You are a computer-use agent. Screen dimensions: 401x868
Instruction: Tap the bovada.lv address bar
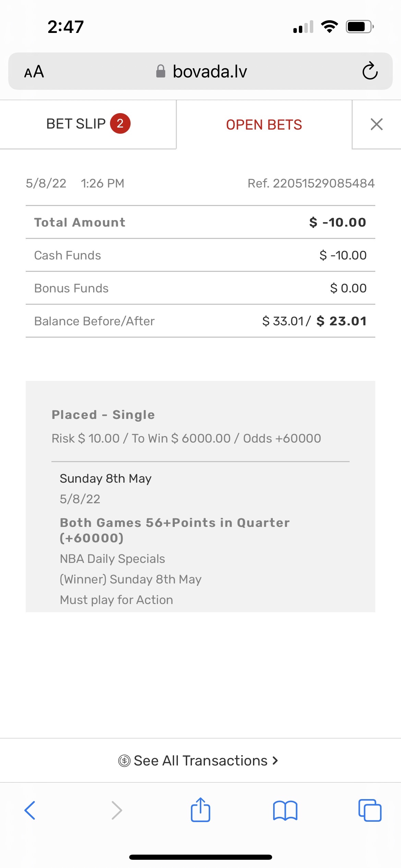tap(209, 71)
